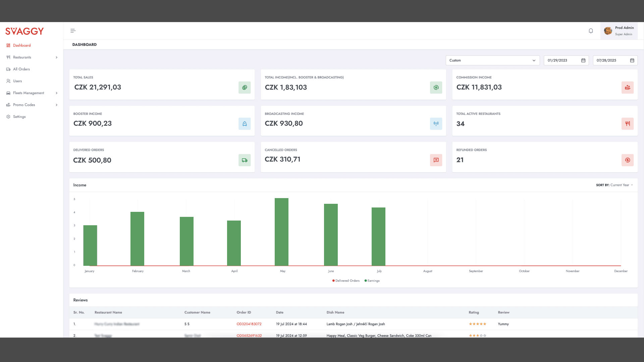
Task: Toggle Delivered Orders in the chart legend
Action: click(345, 281)
